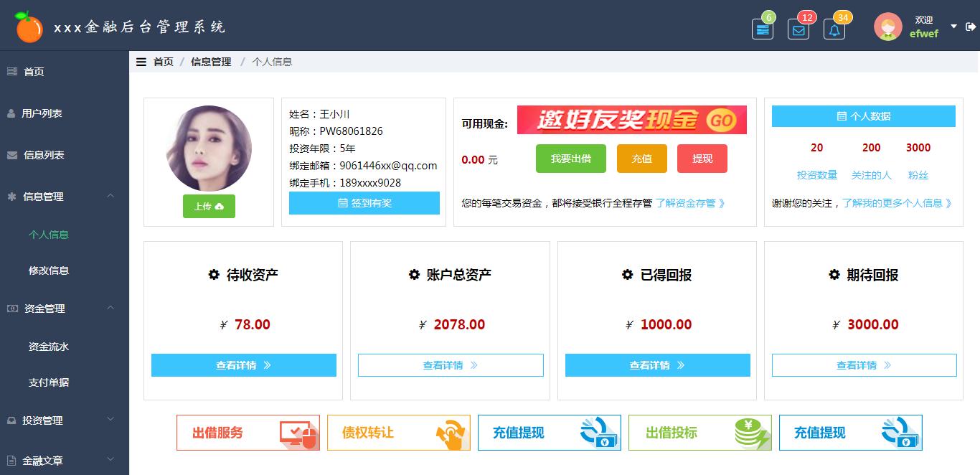Click the bound email 9061446xx@qq.com
This screenshot has width=980, height=475.
click(388, 166)
